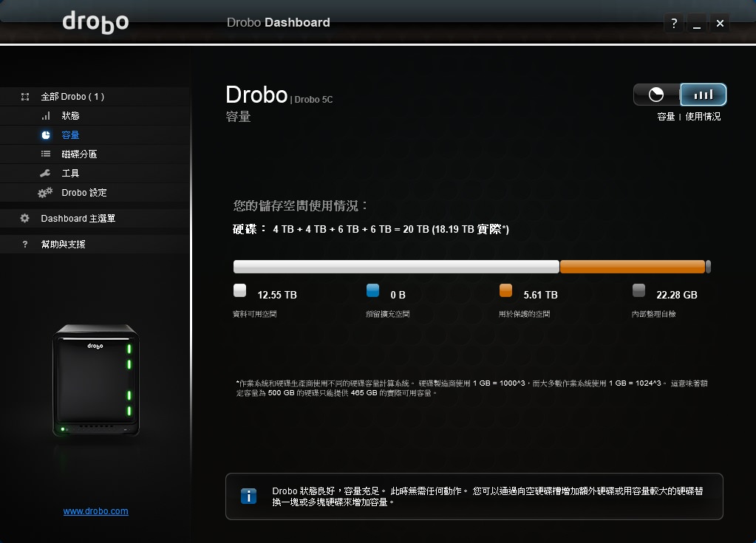Click the Drobo Dashboard title text
Screen dimensions: 756x543
tap(278, 23)
